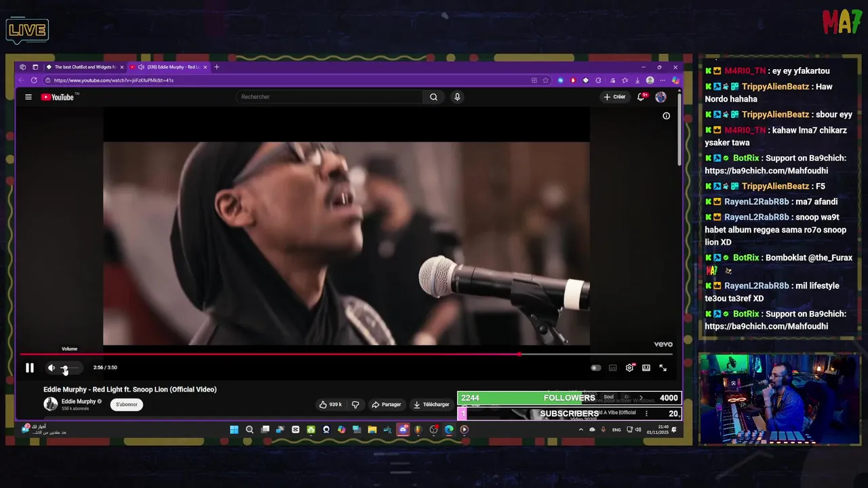Mute the video with the speaker icon

[52, 368]
